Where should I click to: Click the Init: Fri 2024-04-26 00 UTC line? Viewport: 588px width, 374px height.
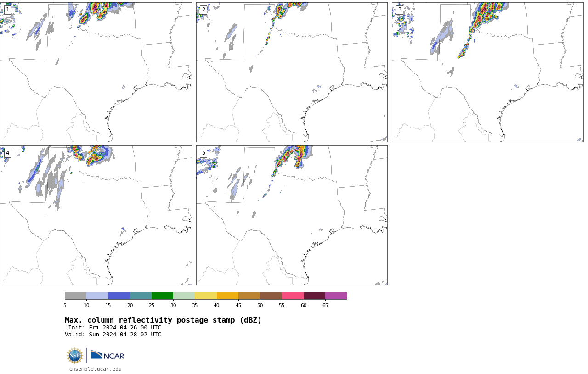point(115,328)
